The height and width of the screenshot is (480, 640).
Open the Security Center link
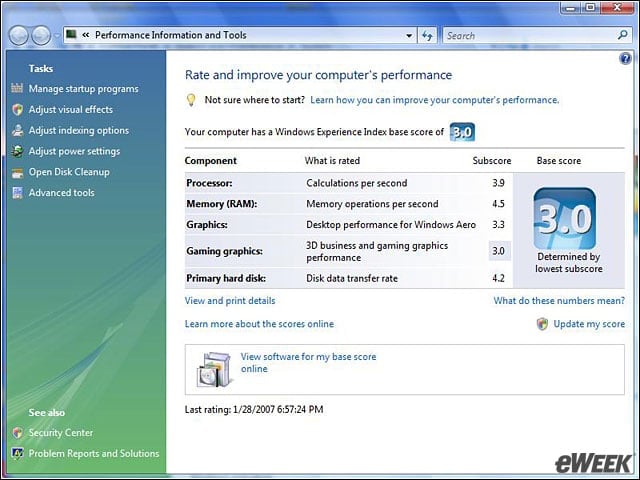[61, 433]
